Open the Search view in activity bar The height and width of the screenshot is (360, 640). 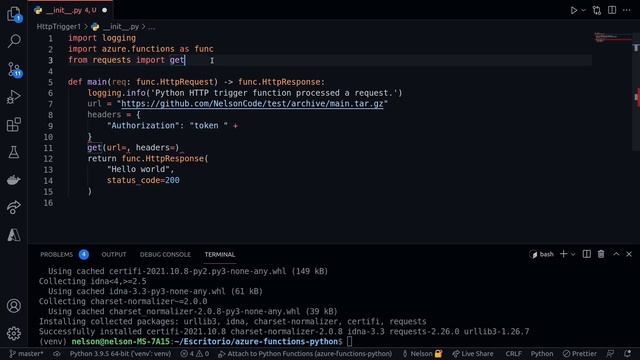pyautogui.click(x=14, y=41)
